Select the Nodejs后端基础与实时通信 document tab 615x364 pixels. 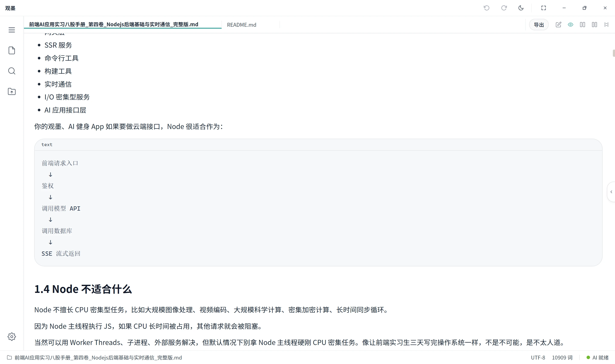click(123, 24)
